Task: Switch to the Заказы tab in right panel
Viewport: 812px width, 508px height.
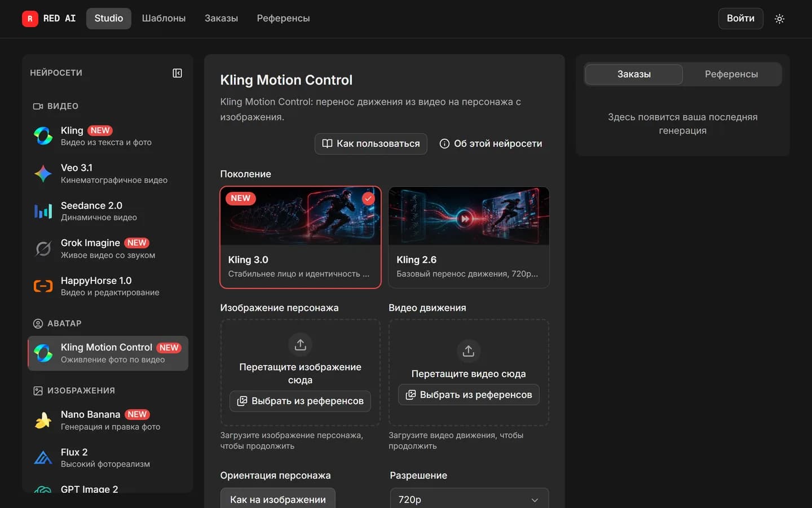Action: 634,74
